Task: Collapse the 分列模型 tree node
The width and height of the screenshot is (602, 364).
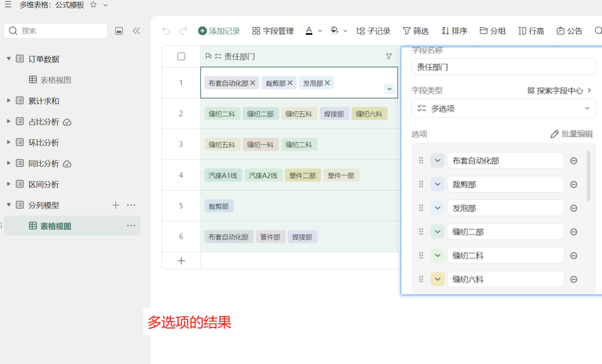Action: click(8, 205)
